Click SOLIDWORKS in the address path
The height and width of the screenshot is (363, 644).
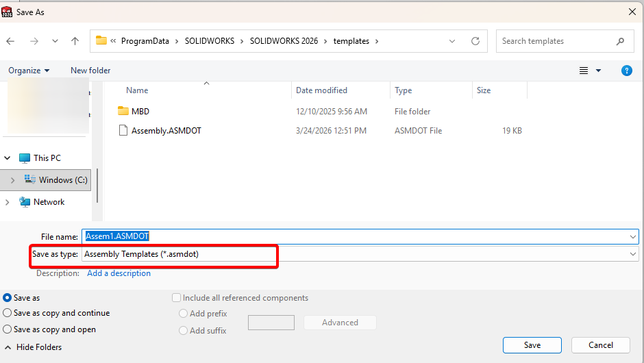210,41
